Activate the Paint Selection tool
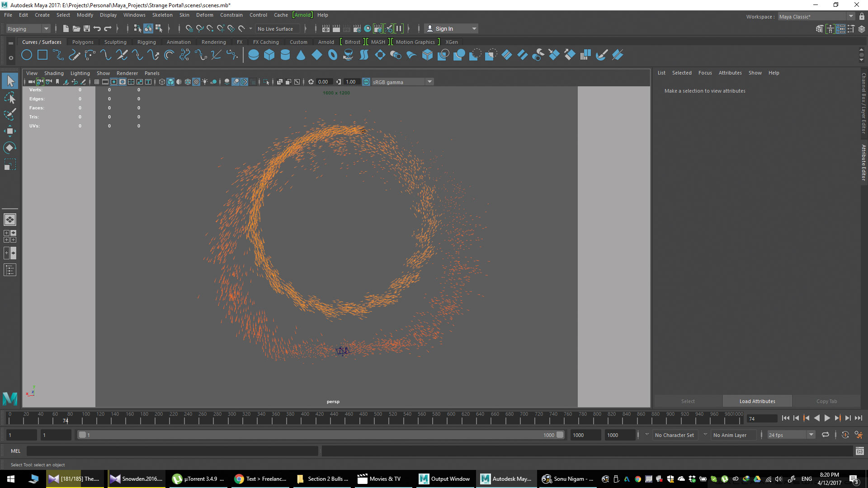 pyautogui.click(x=10, y=114)
